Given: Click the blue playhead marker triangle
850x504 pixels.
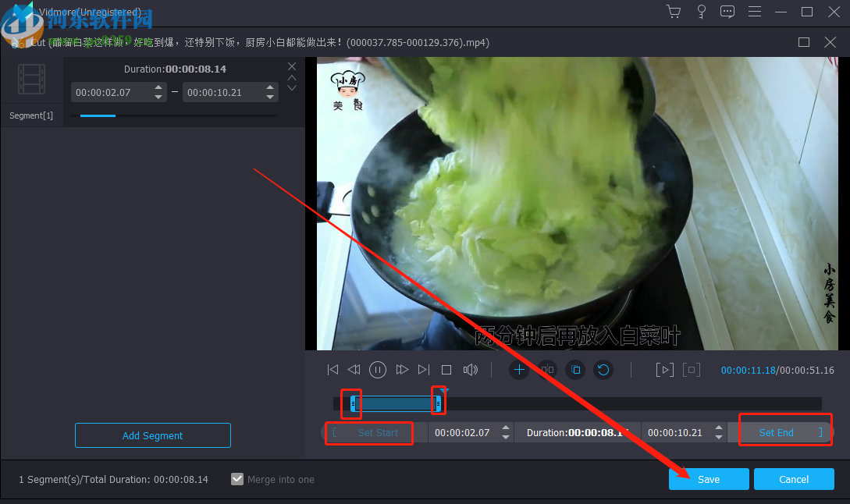Looking at the screenshot, I should (445, 391).
